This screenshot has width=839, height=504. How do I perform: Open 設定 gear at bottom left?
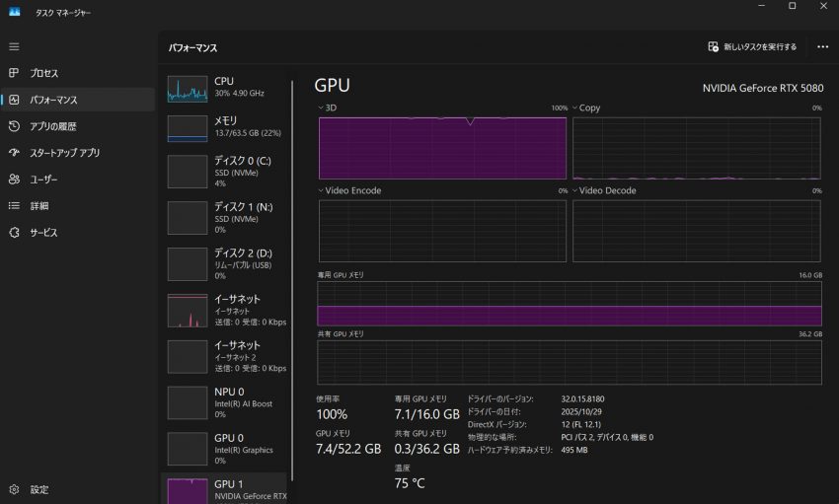[x=14, y=489]
